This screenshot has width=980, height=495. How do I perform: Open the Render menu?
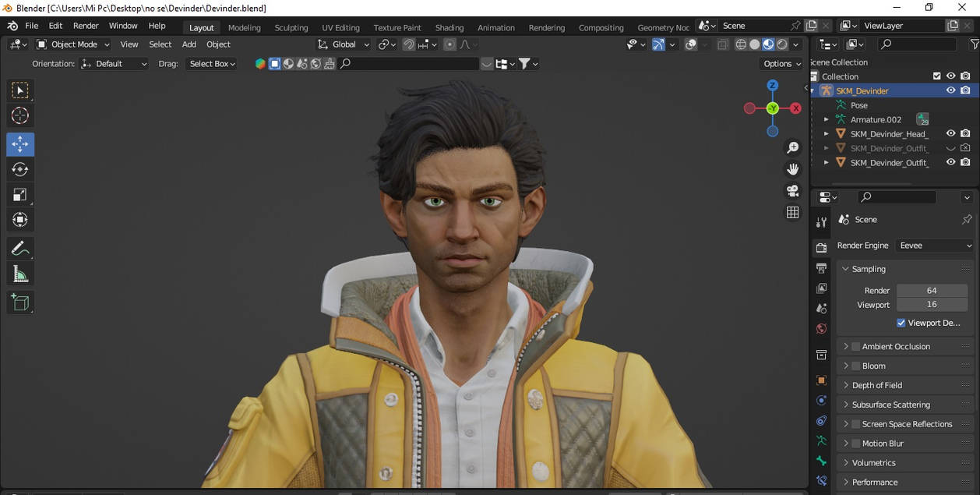pos(86,26)
